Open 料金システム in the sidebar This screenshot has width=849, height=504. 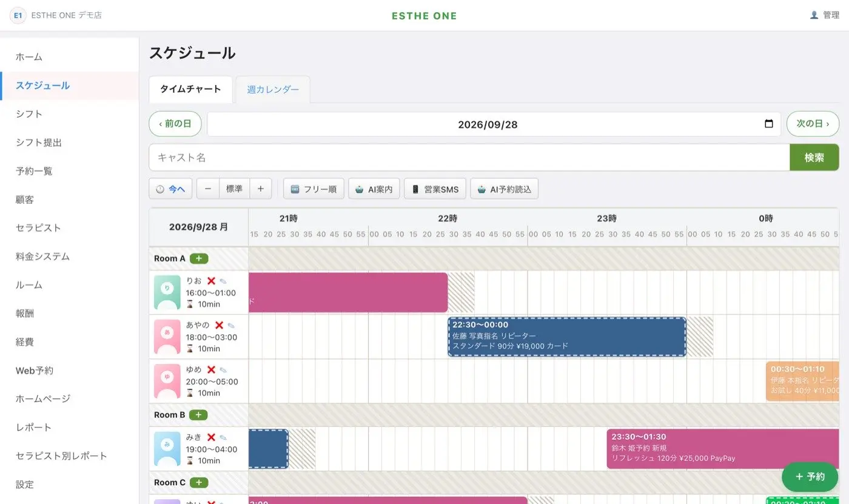click(70, 257)
